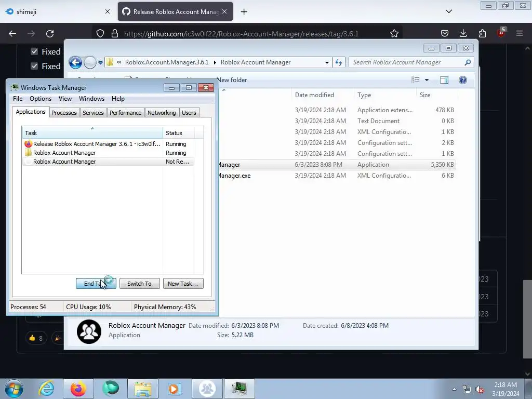Open Explorer help icon

click(x=463, y=80)
